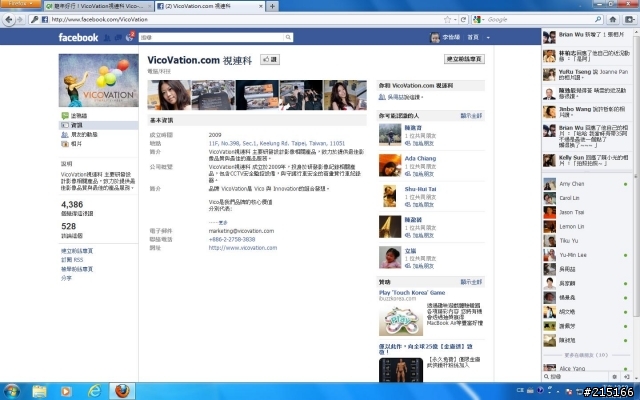
Task: Open chat with Tiku Yu
Action: pos(586,241)
